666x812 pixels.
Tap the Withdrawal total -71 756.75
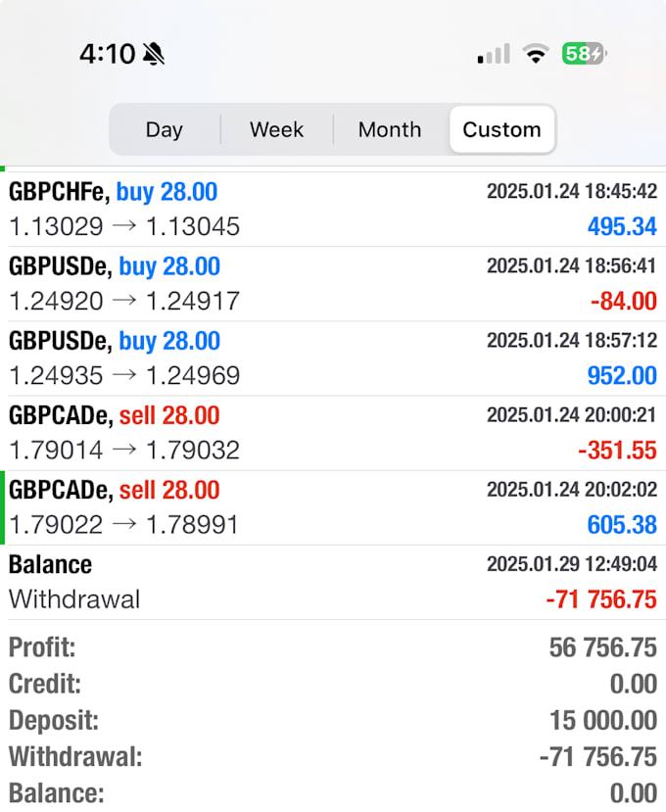(x=333, y=756)
